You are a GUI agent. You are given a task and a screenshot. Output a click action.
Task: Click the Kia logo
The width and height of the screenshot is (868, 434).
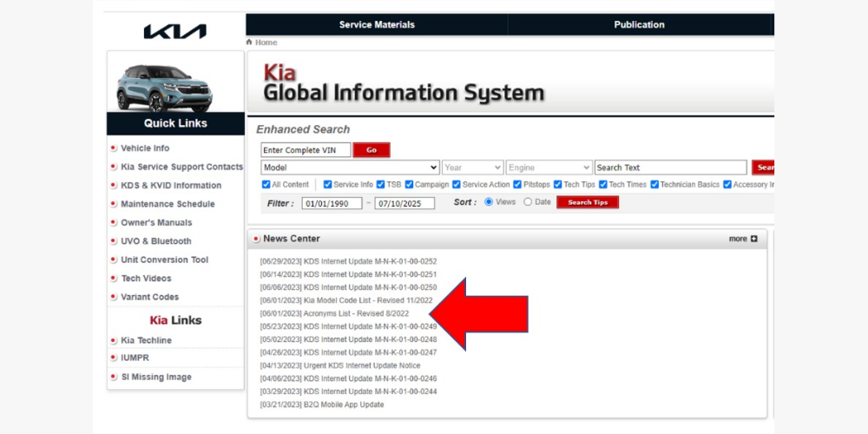[175, 32]
